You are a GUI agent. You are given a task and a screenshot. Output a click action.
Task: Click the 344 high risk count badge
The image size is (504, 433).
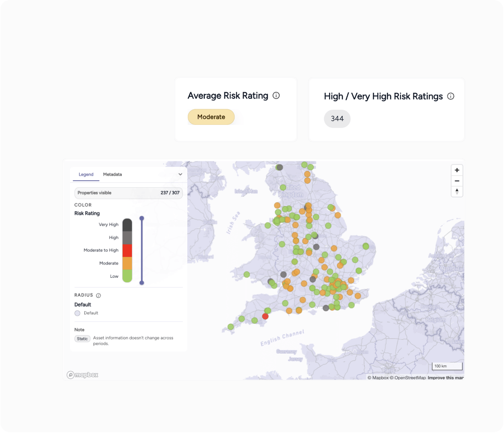[337, 119]
